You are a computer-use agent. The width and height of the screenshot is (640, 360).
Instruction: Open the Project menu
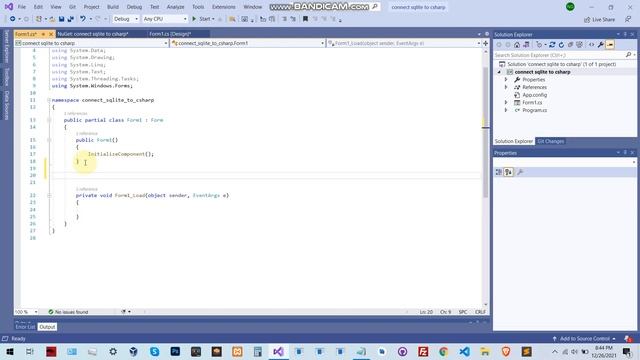point(91,7)
